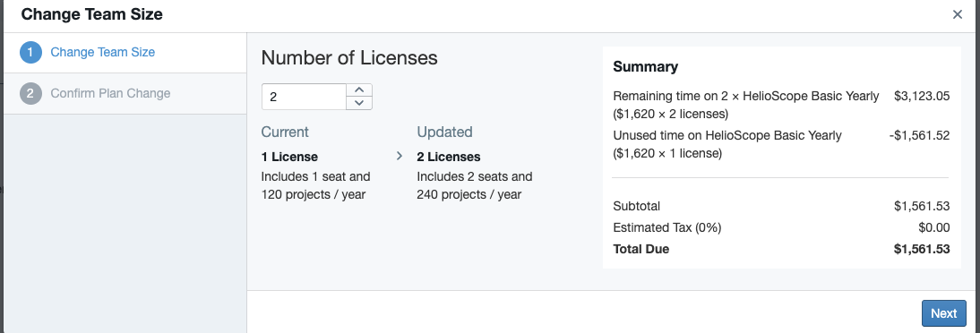Click the 1 License text
The image size is (980, 333).
coord(289,157)
